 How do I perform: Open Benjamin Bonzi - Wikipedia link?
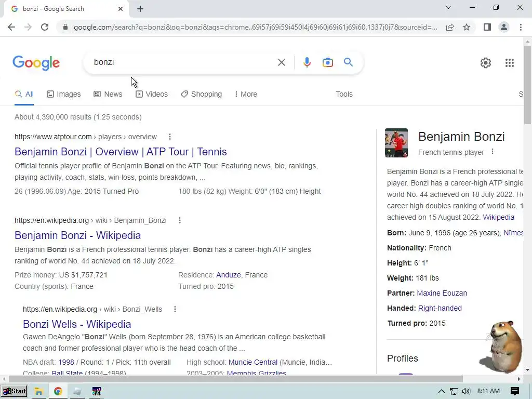point(78,235)
